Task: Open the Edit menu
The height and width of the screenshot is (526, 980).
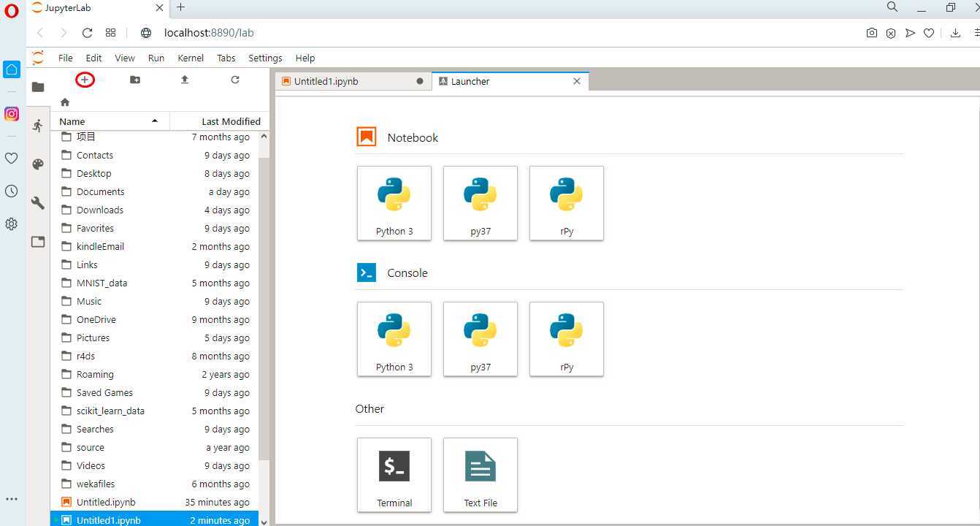Action: coord(93,58)
